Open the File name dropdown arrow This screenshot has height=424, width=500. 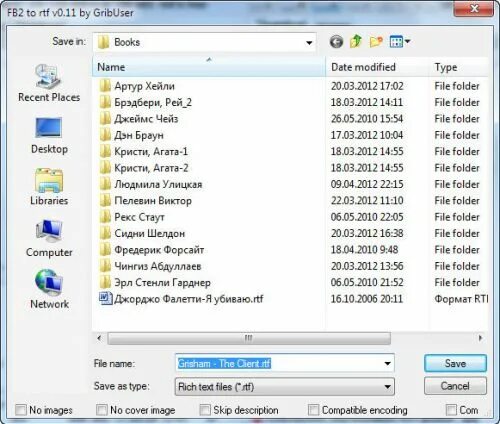click(387, 363)
